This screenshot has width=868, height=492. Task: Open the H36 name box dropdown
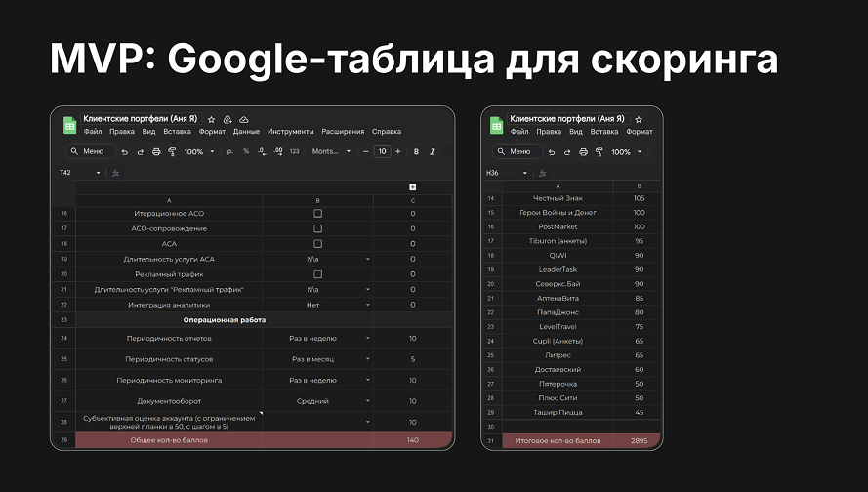pyautogui.click(x=524, y=173)
